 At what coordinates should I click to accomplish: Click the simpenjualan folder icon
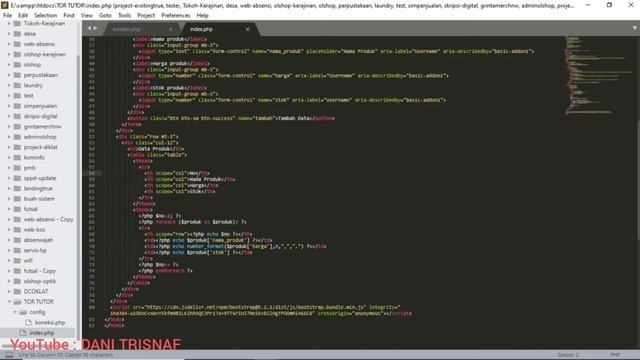[x=17, y=106]
